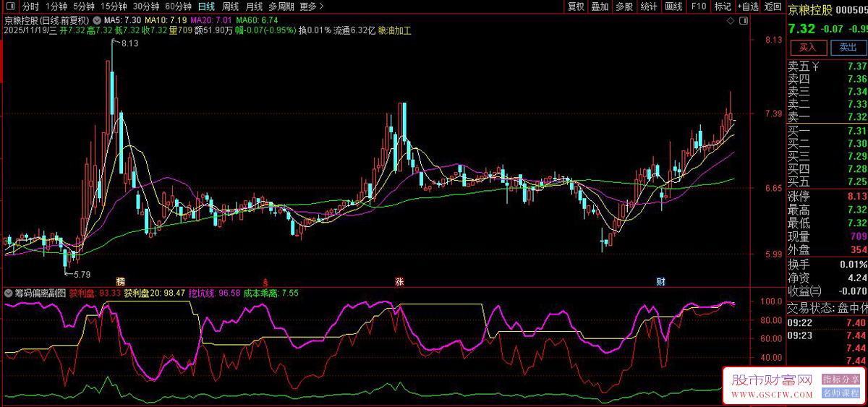Screen dimensions: 868x407
Task: Click the 榜 marker on the timeline
Action: click(x=120, y=280)
